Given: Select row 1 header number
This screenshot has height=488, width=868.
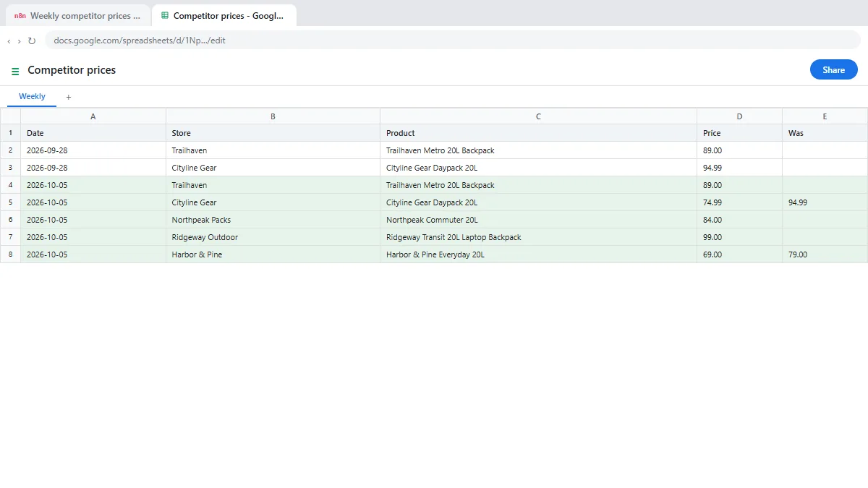Looking at the screenshot, I should tap(10, 133).
